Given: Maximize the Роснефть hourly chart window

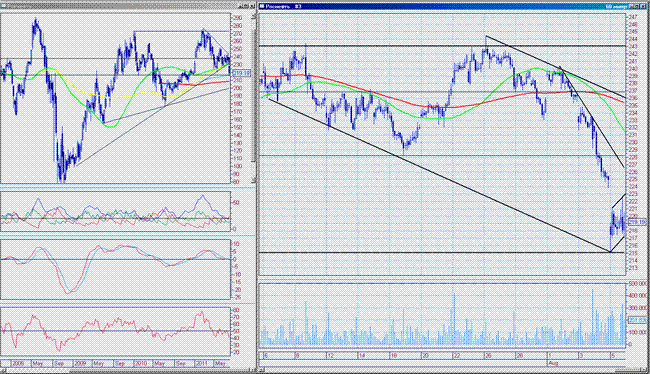Looking at the screenshot, I should click(x=637, y=6).
